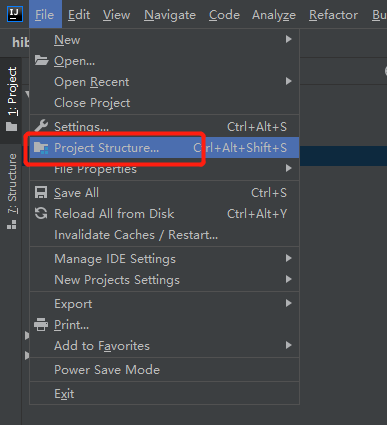Viewport: 387px width, 425px height.
Task: Click the IntelliJ IDEA logo icon
Action: 15,14
